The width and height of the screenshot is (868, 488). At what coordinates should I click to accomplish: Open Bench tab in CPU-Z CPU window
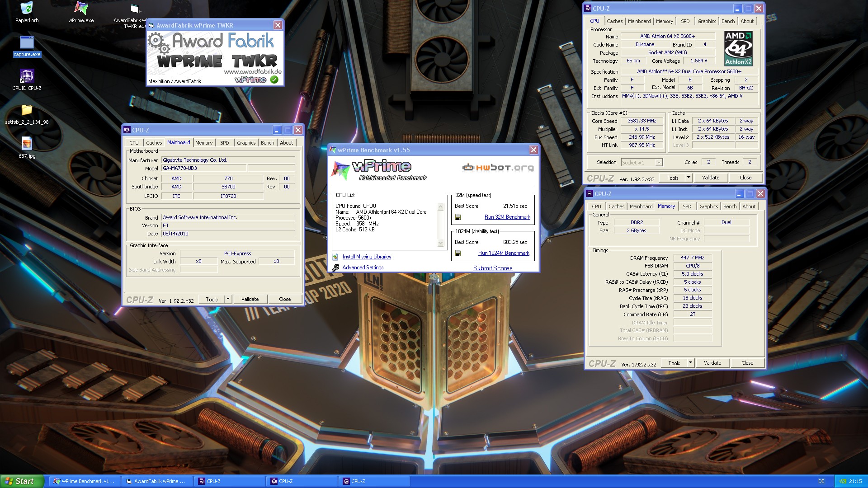point(728,21)
